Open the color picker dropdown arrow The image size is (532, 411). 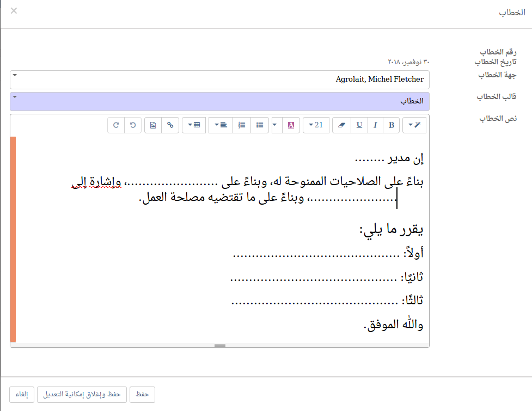pyautogui.click(x=274, y=125)
